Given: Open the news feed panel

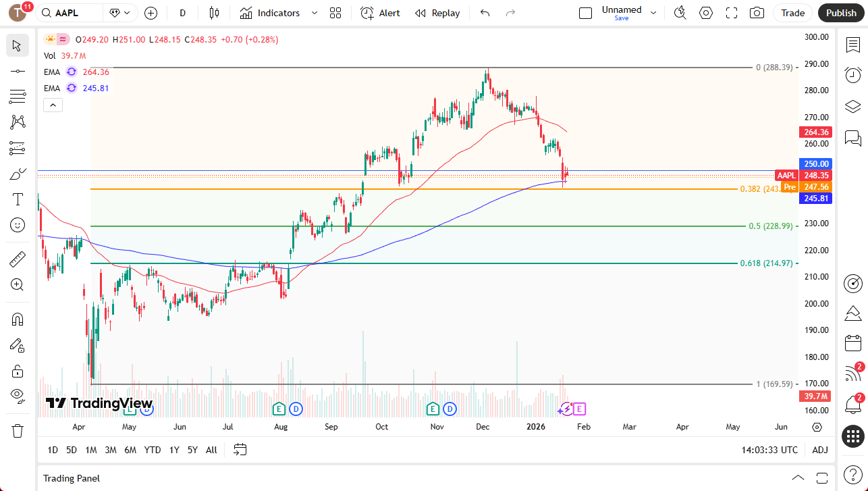Looking at the screenshot, I should [853, 373].
